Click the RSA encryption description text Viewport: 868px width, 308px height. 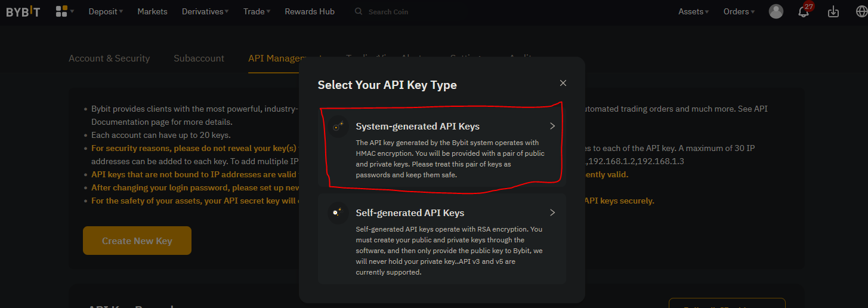point(449,251)
